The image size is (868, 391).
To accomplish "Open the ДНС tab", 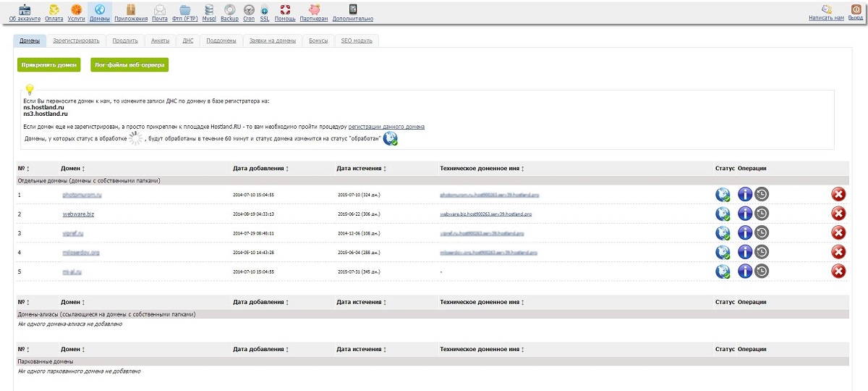I will (x=188, y=41).
